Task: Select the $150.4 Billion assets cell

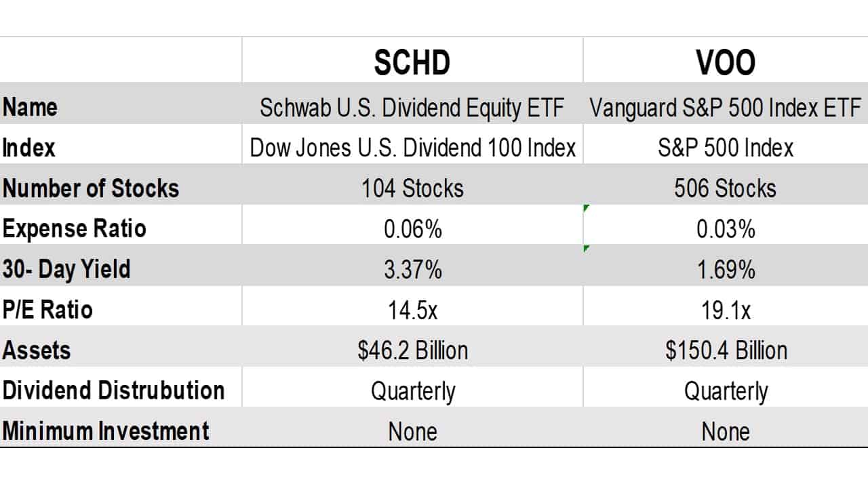Action: (x=726, y=350)
